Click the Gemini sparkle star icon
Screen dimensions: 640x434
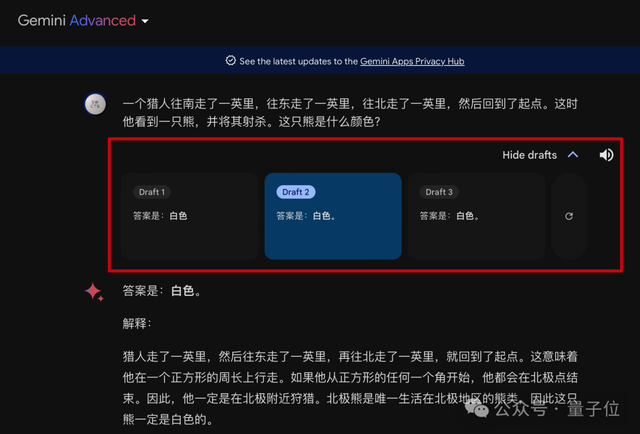point(94,292)
